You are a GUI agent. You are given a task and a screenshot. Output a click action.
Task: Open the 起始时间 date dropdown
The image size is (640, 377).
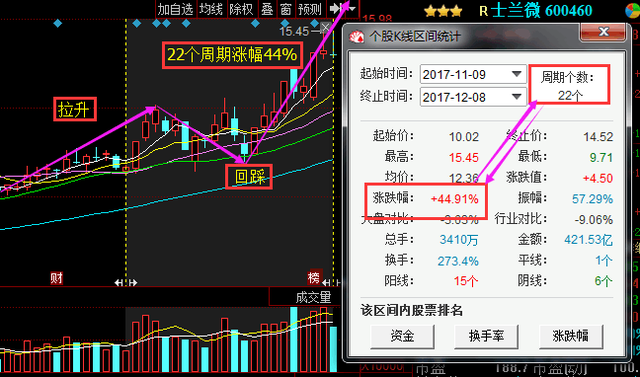point(517,74)
